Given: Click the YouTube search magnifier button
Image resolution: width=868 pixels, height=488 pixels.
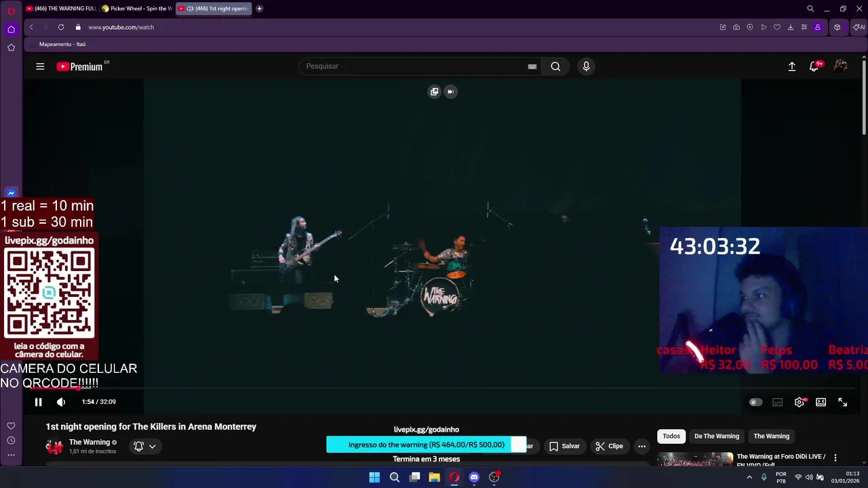Looking at the screenshot, I should click(555, 66).
